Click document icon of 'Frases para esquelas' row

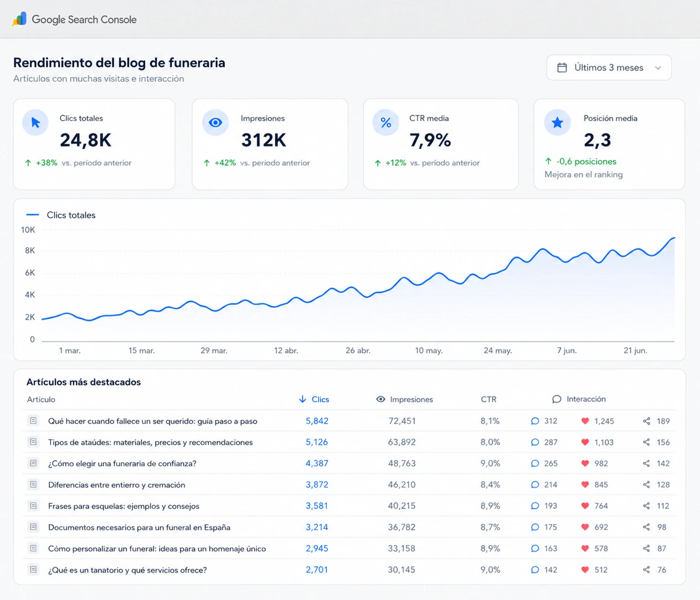(33, 506)
